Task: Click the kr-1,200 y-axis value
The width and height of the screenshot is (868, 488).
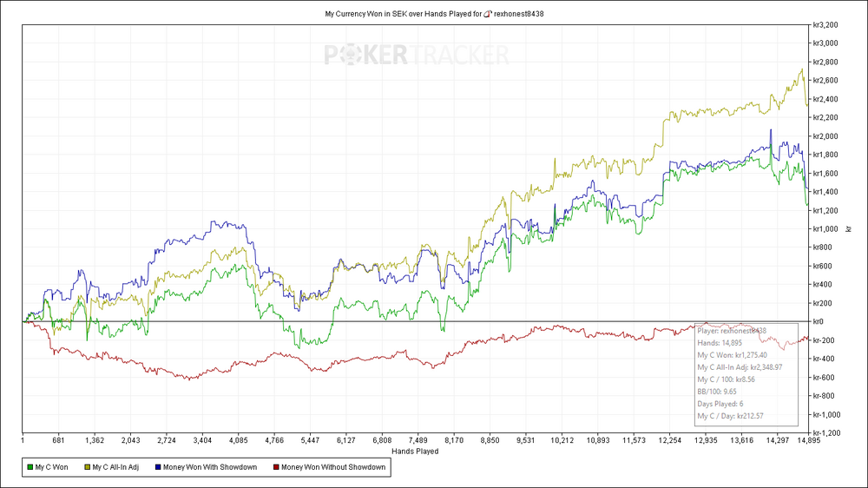Action: point(826,433)
